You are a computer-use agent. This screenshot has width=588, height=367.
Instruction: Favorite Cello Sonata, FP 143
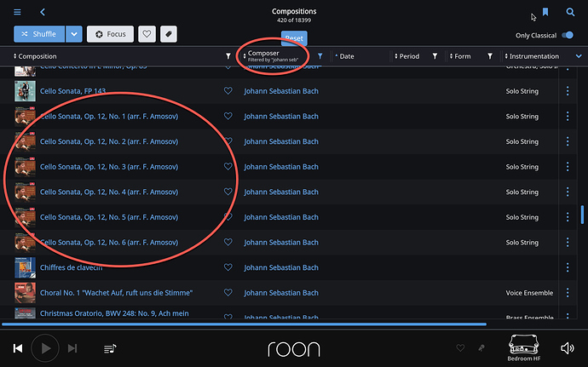[x=228, y=91]
